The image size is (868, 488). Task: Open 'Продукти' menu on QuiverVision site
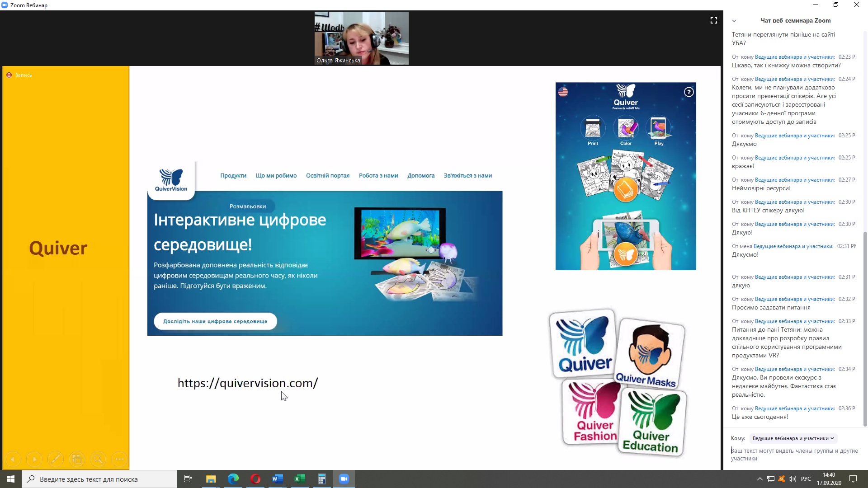[233, 176]
